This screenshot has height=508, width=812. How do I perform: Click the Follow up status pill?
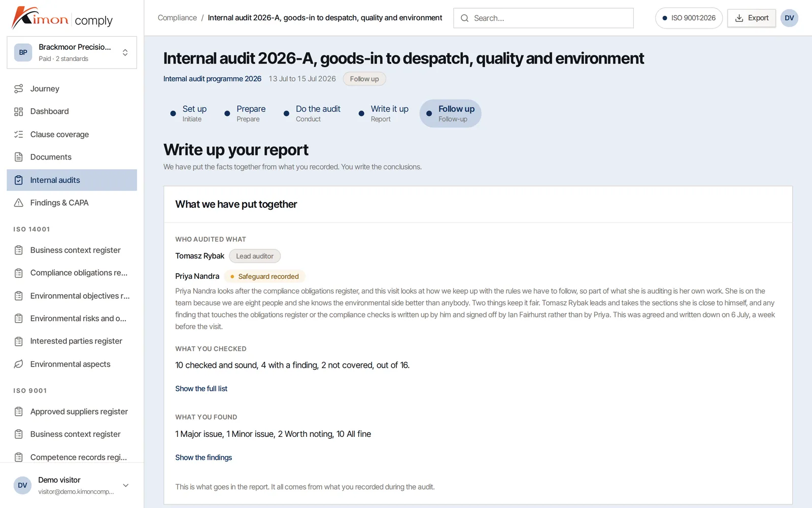pos(364,79)
